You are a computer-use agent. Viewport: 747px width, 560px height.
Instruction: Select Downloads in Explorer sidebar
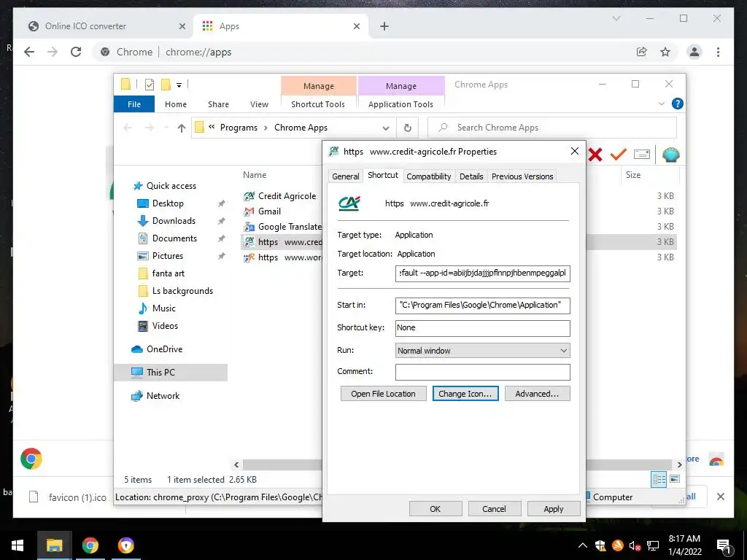point(174,220)
